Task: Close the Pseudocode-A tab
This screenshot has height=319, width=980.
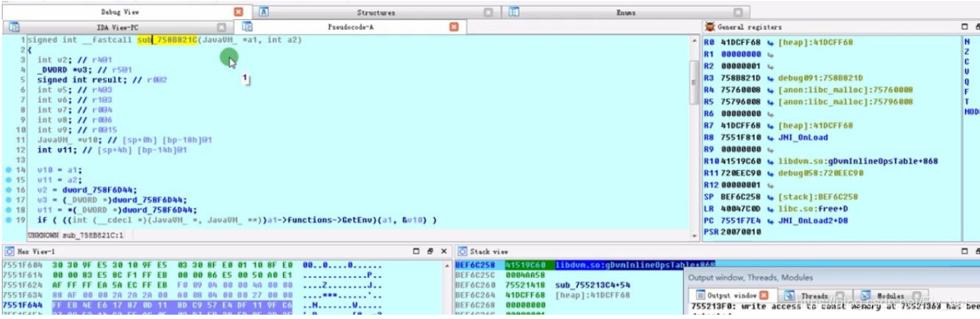Action: pos(454,27)
